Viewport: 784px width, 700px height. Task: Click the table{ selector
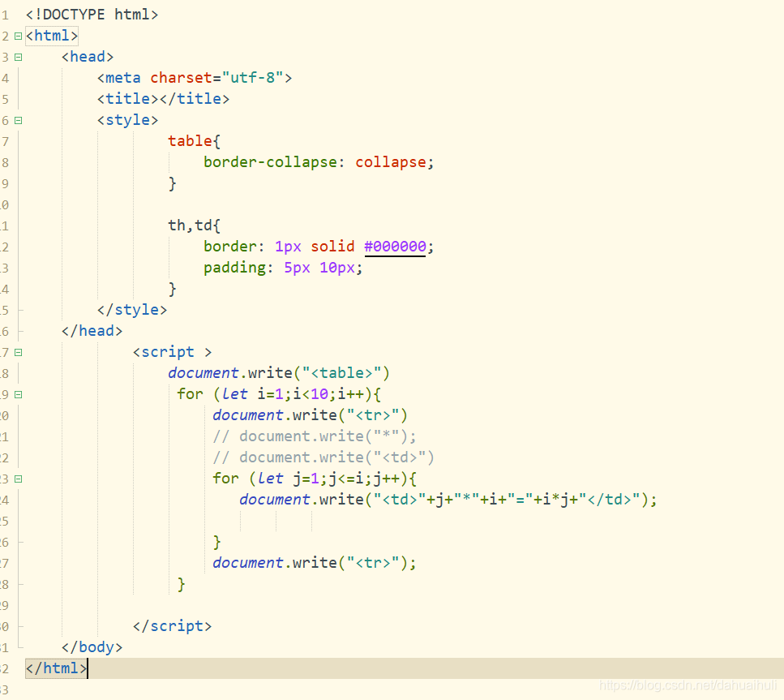pyautogui.click(x=194, y=141)
